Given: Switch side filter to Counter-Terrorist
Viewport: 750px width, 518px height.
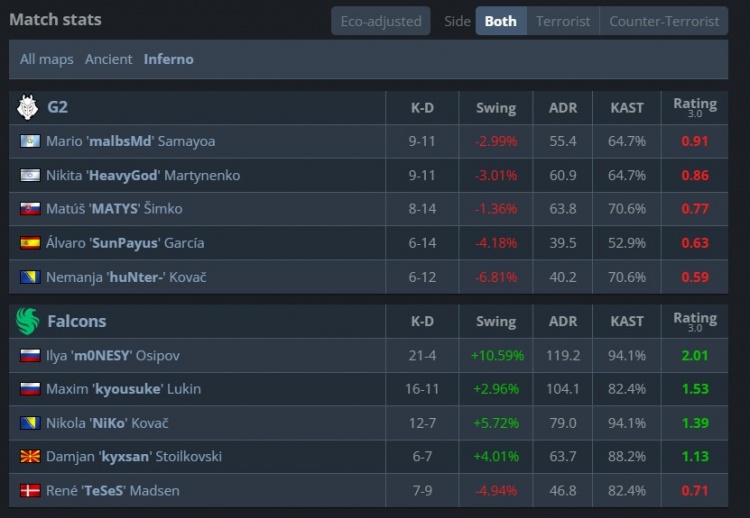Looking at the screenshot, I should click(663, 21).
